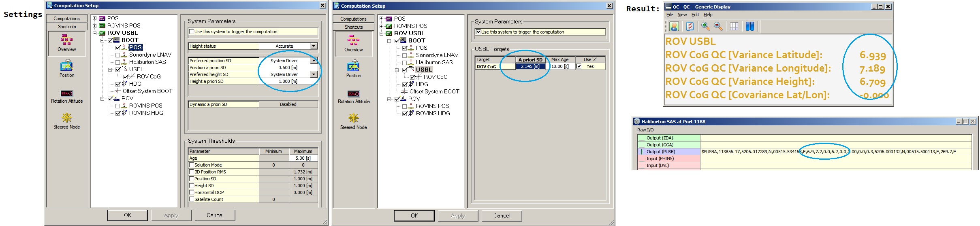Edit Age maximum value 5.00 s

pyautogui.click(x=303, y=158)
